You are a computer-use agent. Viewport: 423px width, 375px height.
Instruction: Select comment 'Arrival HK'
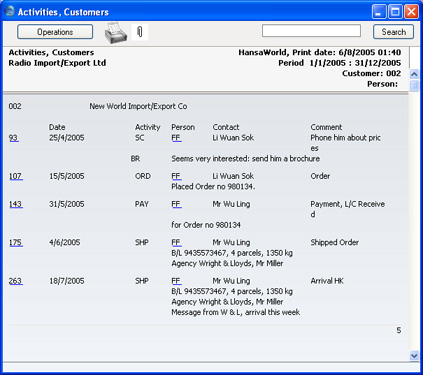point(327,281)
